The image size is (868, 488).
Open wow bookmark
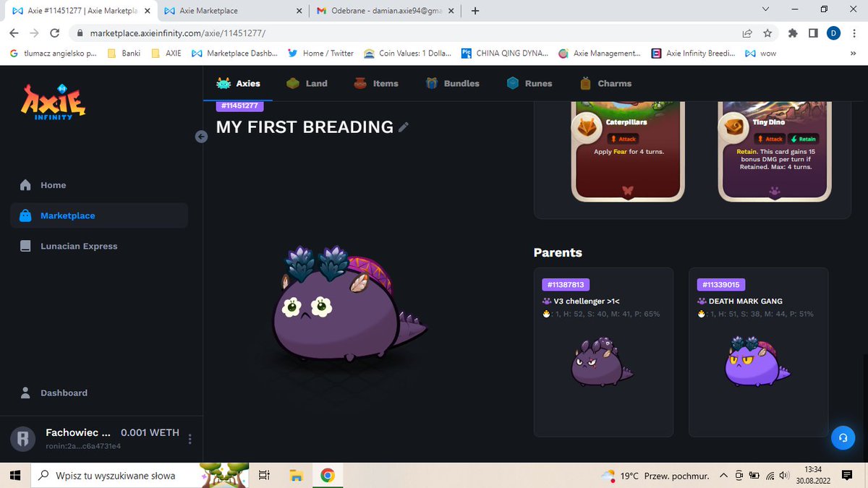[x=760, y=53]
